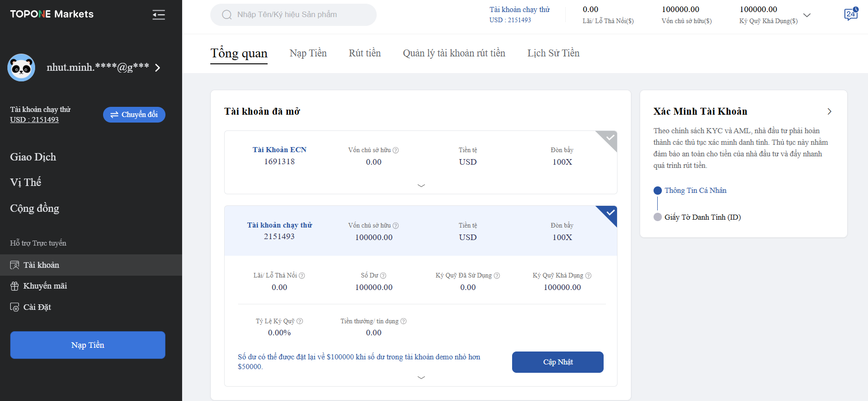Click help icon beside Ký Quỹ Đã Sử Dụng

point(497,276)
